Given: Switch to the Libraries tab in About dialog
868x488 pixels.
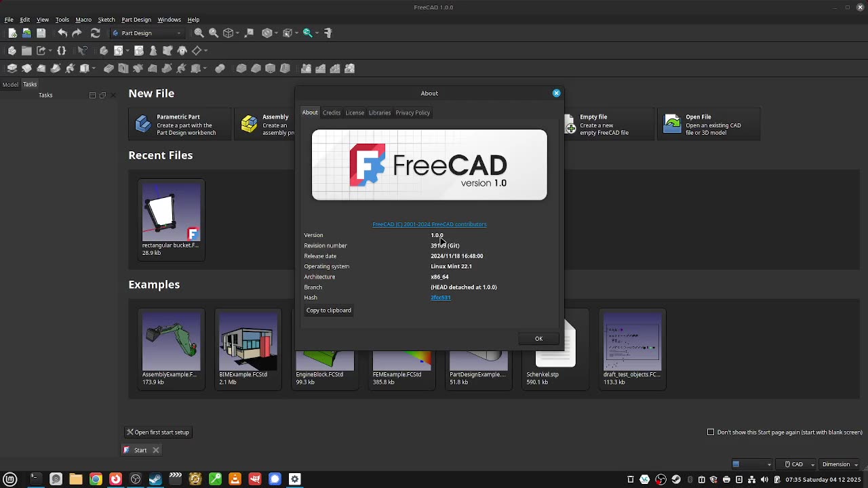Looking at the screenshot, I should [x=380, y=113].
